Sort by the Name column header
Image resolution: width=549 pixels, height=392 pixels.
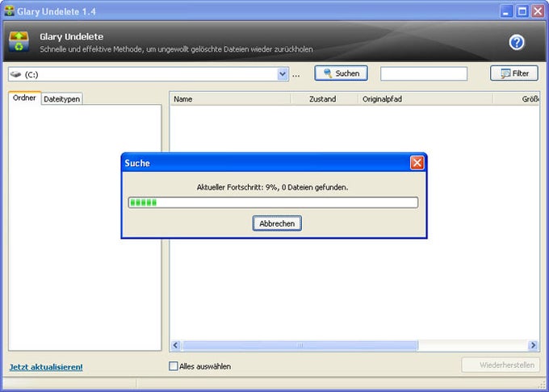pyautogui.click(x=230, y=99)
